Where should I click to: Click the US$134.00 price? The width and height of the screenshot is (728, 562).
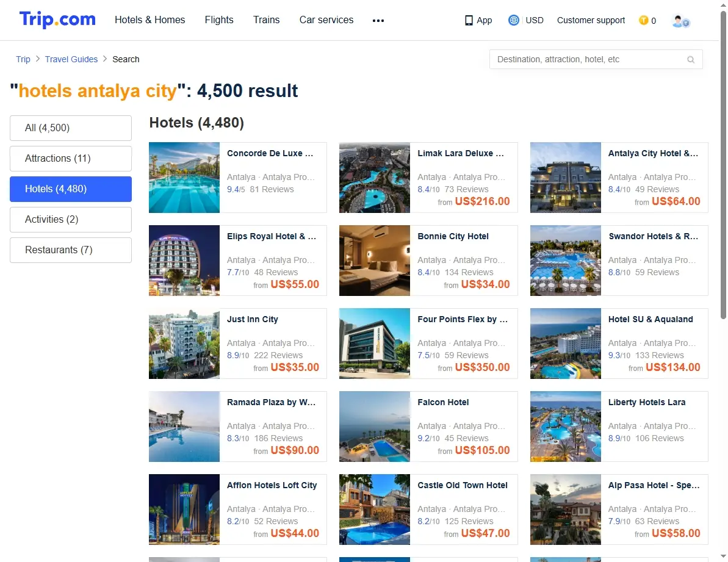[x=672, y=367]
